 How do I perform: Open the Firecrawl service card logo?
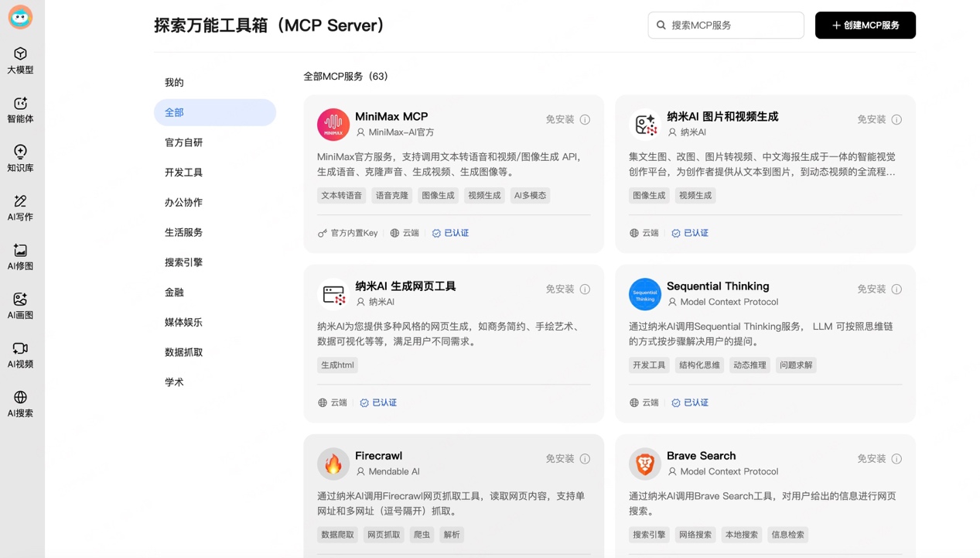(333, 464)
